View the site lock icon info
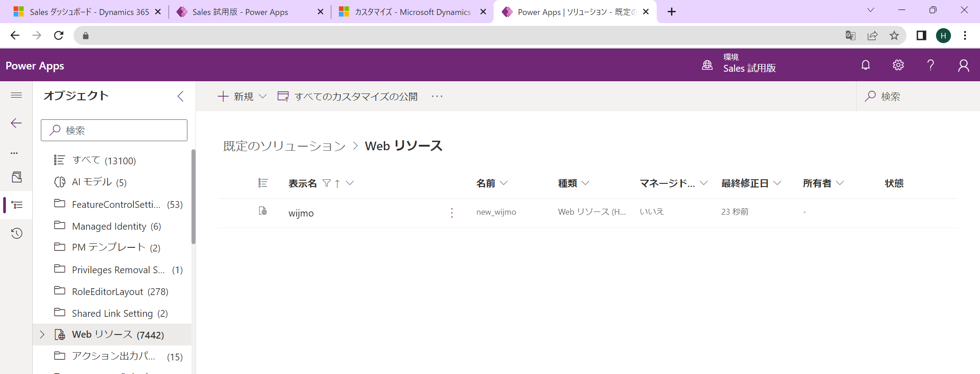Image resolution: width=980 pixels, height=374 pixels. click(x=86, y=35)
